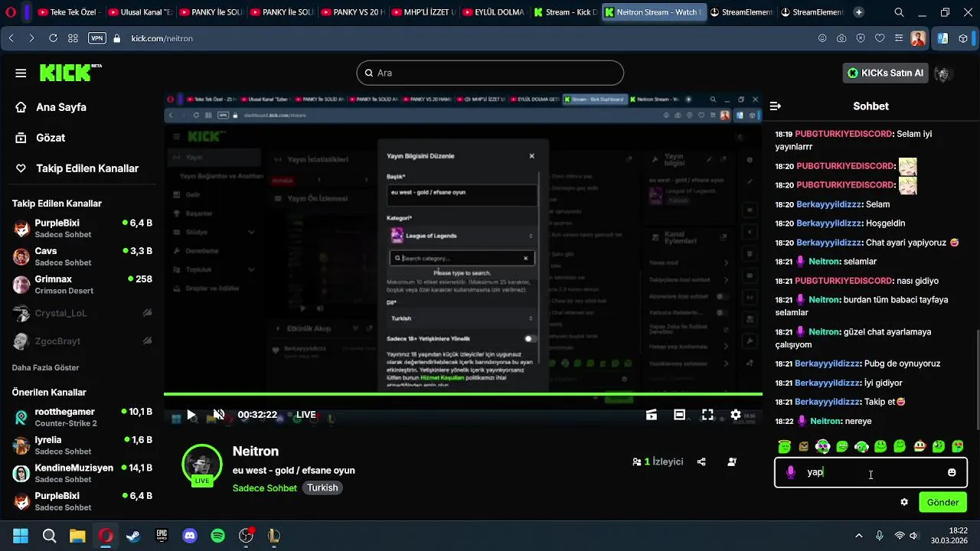Viewport: 980px width, 551px height.
Task: Open the emoji picker in chat input
Action: click(952, 472)
